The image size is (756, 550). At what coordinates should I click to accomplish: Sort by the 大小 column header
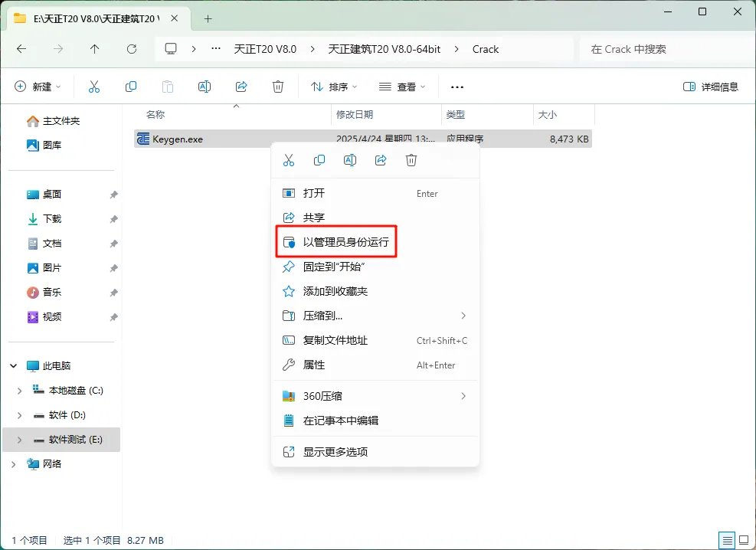click(564, 115)
